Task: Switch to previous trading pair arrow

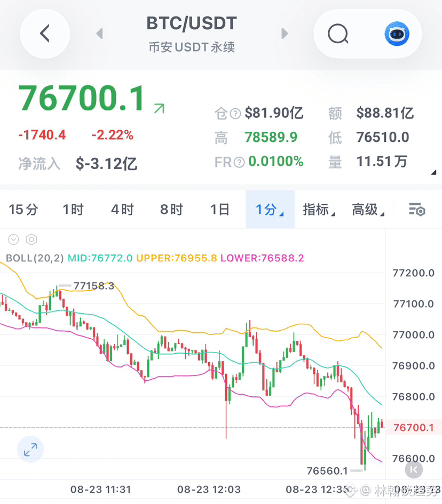Action: pyautogui.click(x=100, y=34)
